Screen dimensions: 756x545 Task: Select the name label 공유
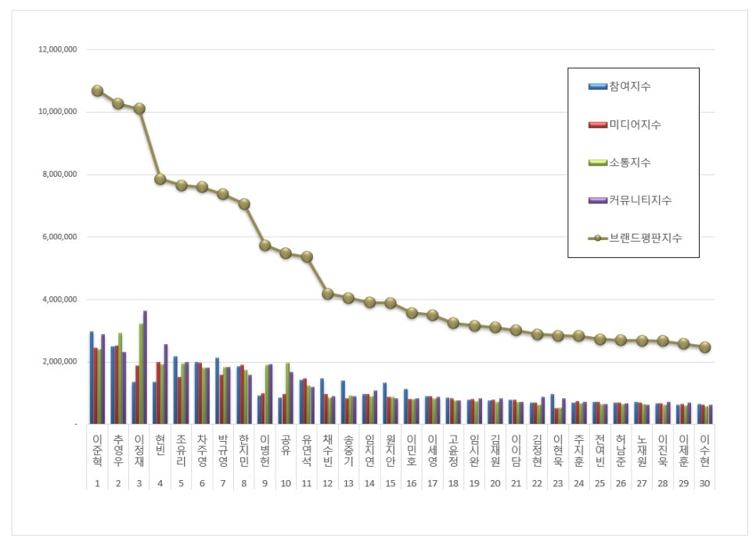(x=286, y=445)
